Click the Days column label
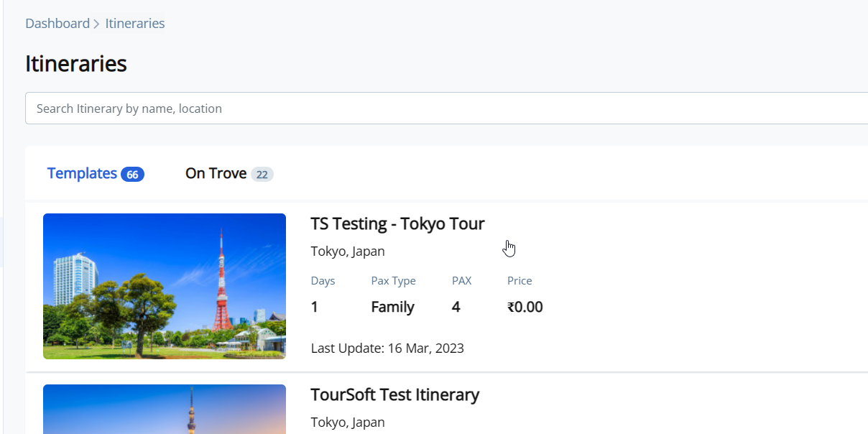868x434 pixels. (x=323, y=281)
